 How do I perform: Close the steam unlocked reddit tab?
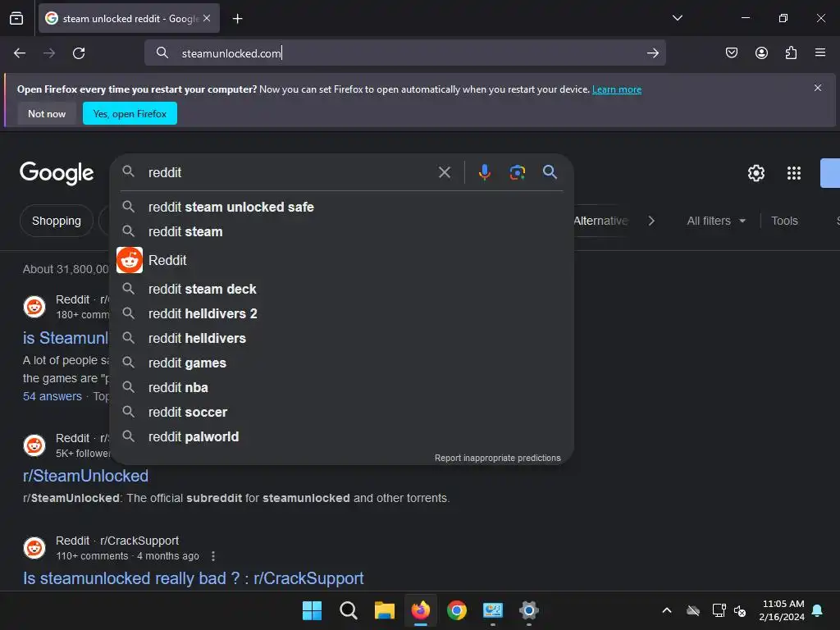[207, 18]
